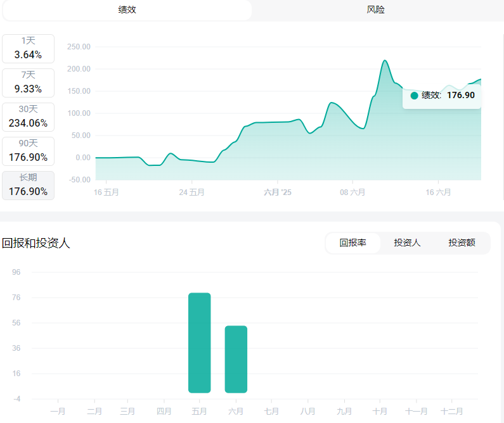Viewport: 504px width, 423px height.
Task: Click the 24 五月 date label on the axis
Action: 191,192
